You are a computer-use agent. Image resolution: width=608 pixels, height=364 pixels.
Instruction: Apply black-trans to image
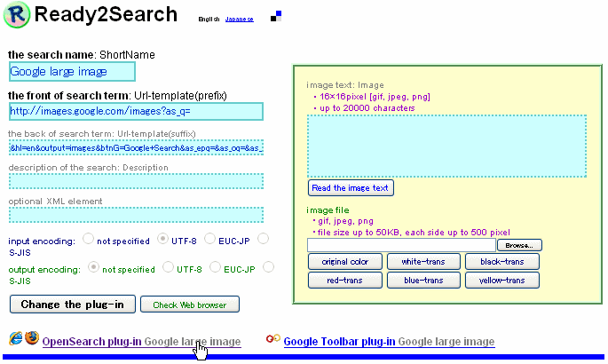point(502,262)
